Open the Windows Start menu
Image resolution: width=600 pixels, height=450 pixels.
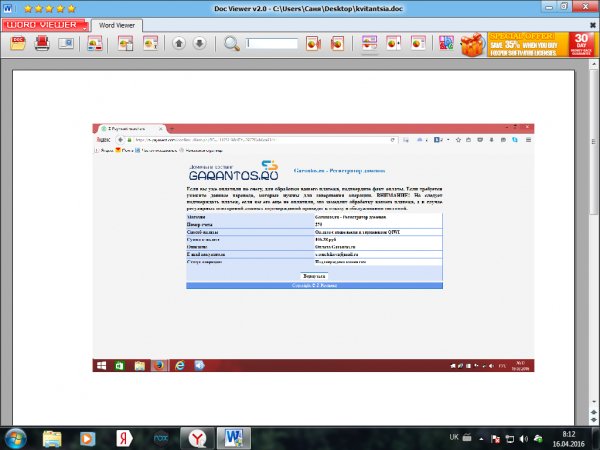coord(15,439)
